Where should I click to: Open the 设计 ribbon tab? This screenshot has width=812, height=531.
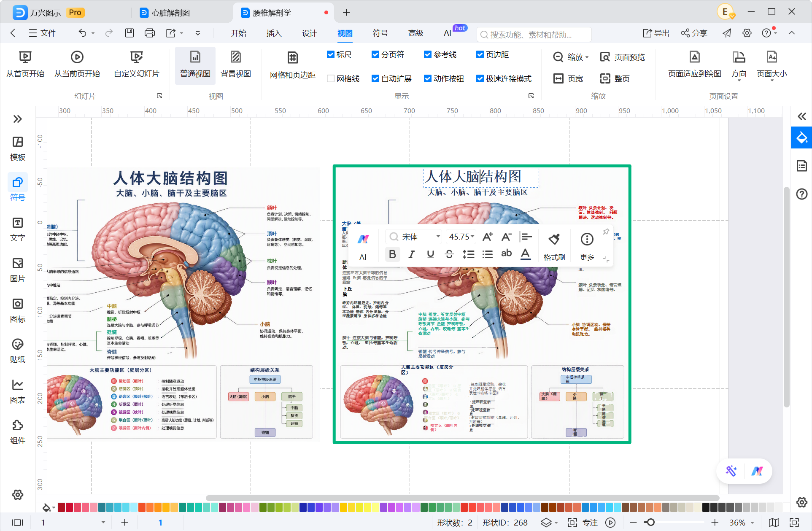310,33
